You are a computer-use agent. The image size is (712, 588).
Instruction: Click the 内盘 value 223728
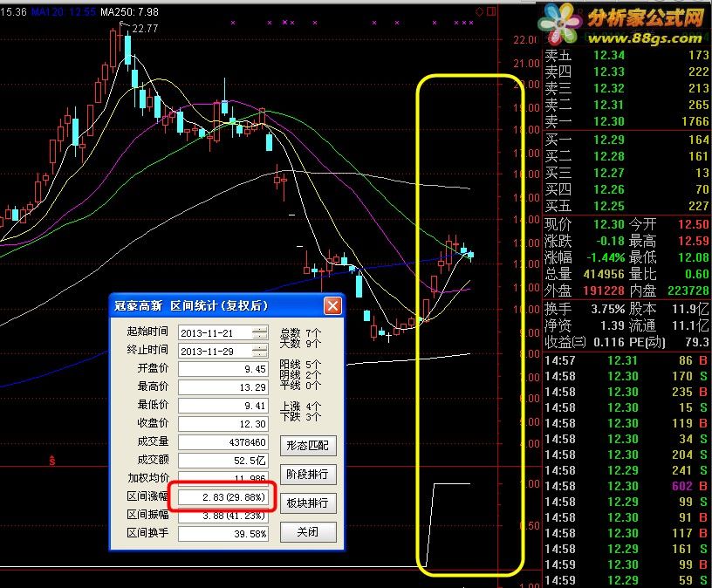tap(688, 291)
